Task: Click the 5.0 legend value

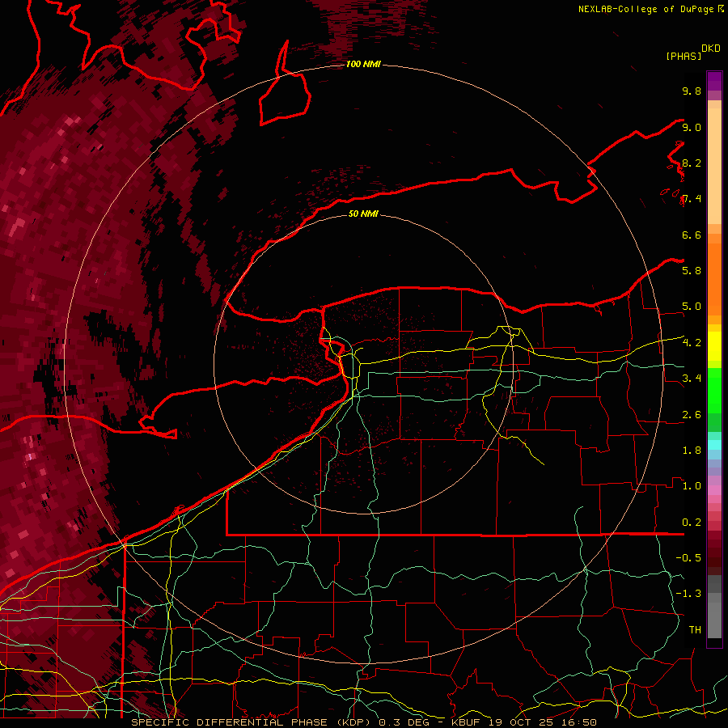Action: click(692, 307)
